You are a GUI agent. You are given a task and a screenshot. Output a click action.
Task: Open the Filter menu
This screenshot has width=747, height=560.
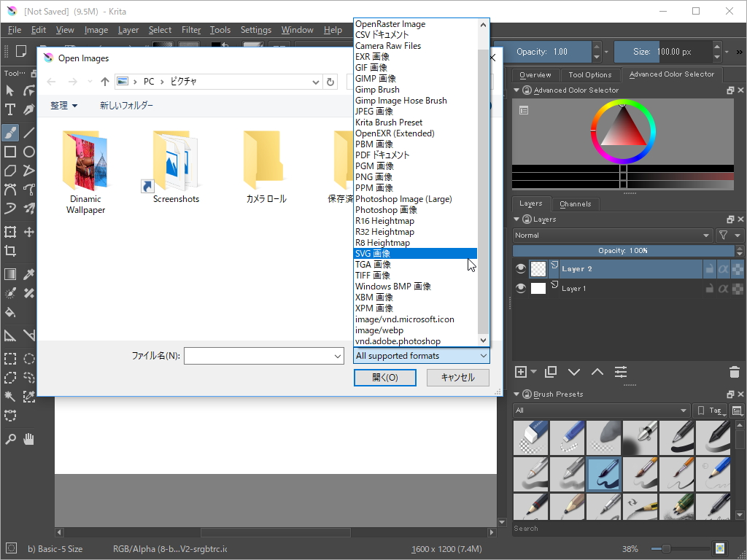(x=191, y=30)
